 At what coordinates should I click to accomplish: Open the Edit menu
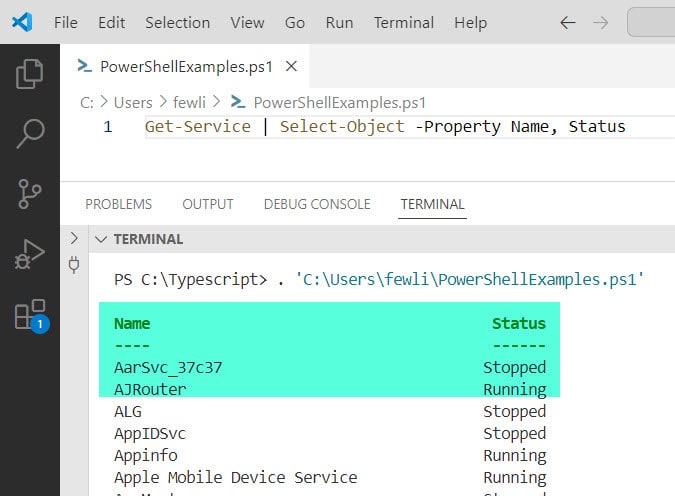111,22
